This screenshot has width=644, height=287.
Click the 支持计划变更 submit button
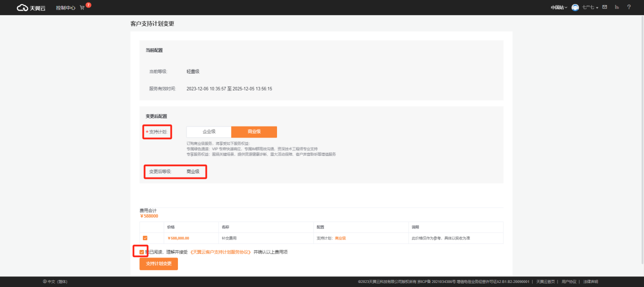point(159,264)
